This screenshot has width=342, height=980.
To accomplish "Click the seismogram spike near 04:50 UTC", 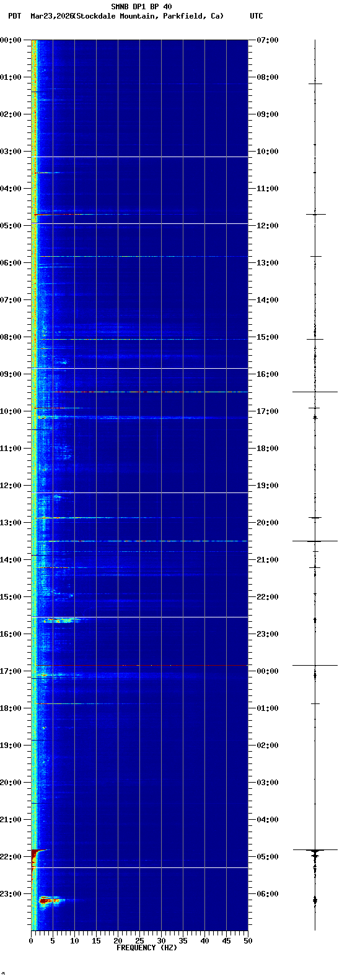I will click(315, 850).
